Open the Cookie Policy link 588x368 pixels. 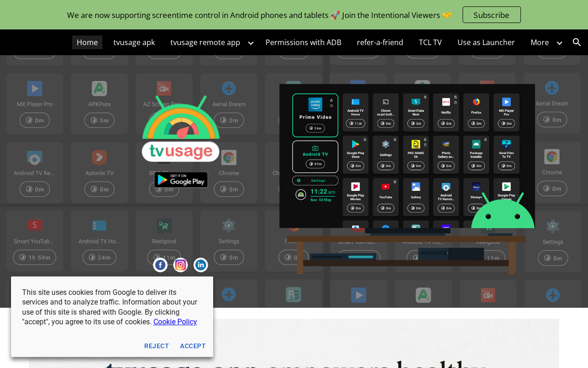(x=175, y=322)
